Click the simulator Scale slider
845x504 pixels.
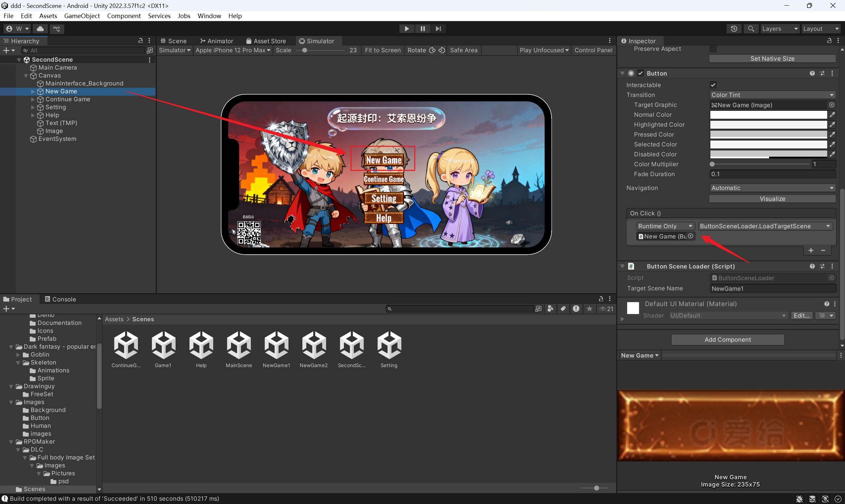(321, 50)
